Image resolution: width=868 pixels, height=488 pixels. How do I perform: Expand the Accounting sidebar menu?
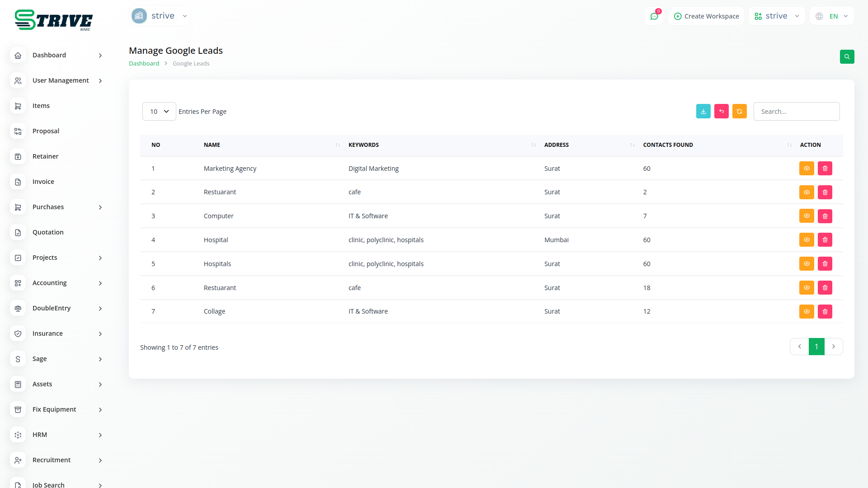coord(57,283)
